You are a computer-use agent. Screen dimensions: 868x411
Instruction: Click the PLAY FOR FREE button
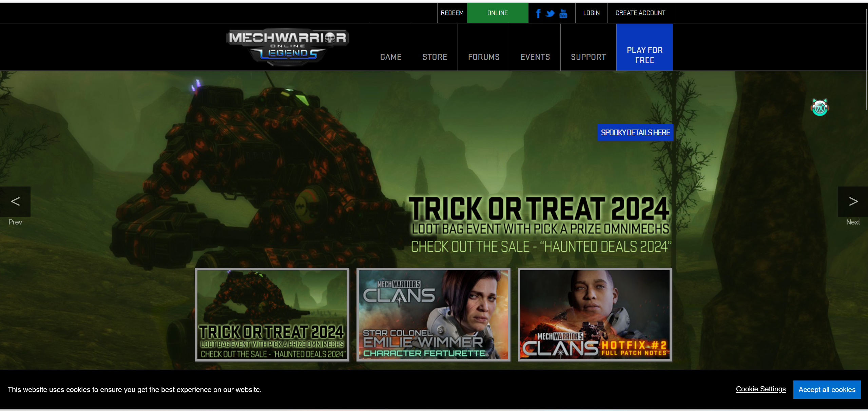click(x=645, y=47)
